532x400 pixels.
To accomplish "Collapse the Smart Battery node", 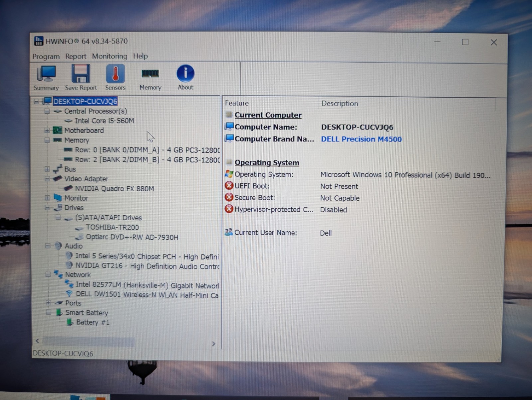I will click(x=49, y=312).
